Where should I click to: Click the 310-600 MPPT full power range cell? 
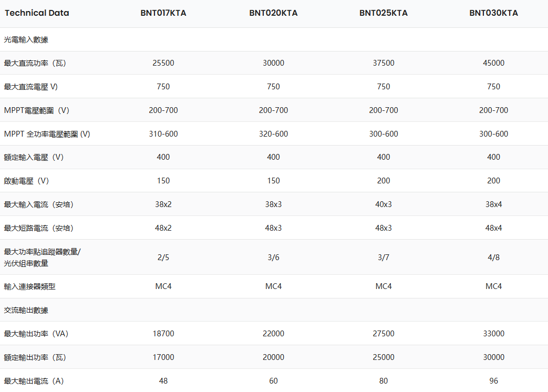pyautogui.click(x=163, y=134)
